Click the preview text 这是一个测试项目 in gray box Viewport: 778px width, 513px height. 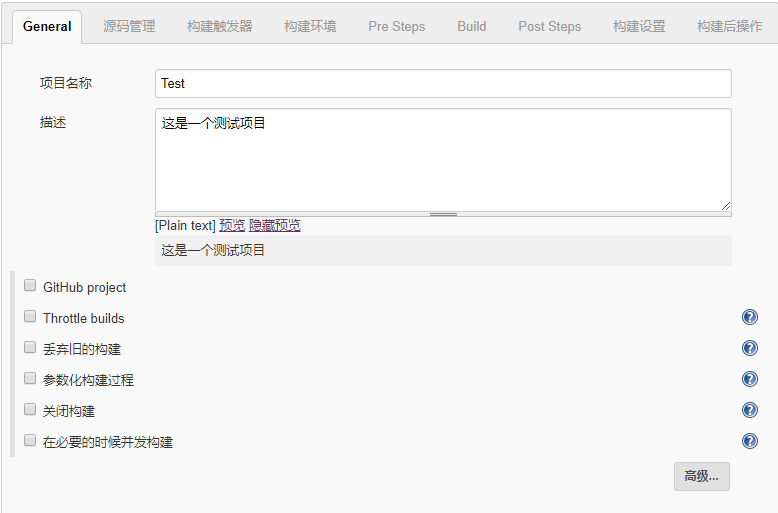pyautogui.click(x=213, y=250)
